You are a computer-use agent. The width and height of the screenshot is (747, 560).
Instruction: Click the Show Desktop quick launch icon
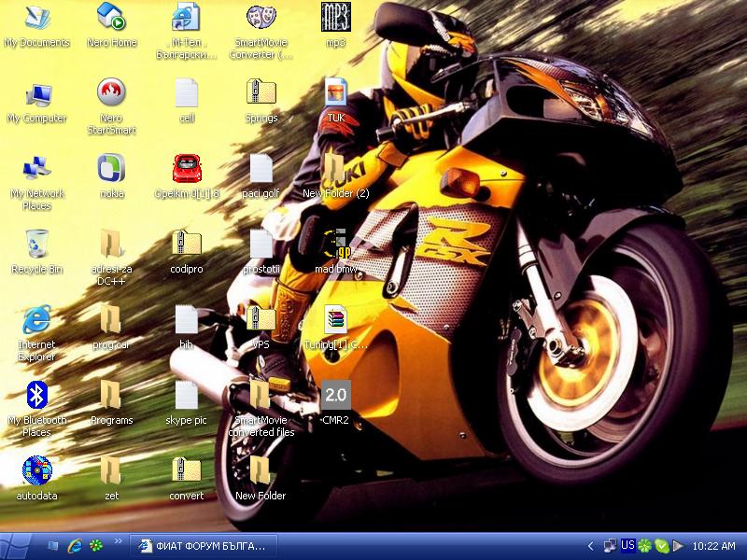[53, 546]
